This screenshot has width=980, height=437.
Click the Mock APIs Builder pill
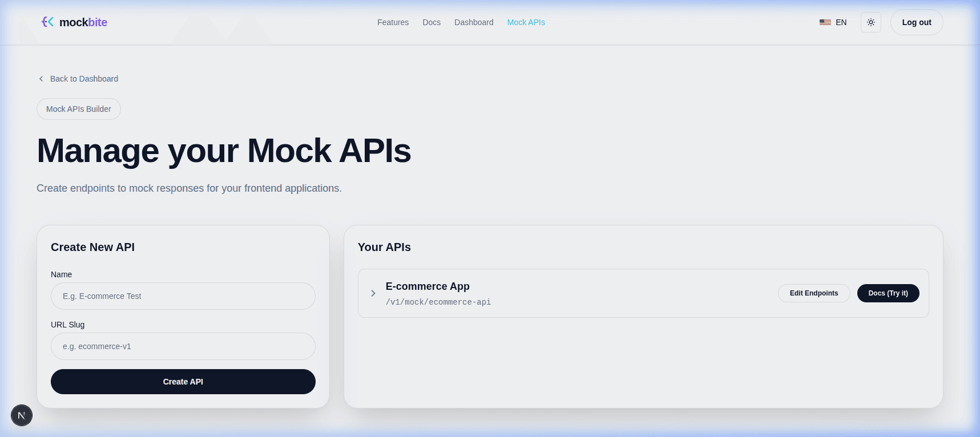(x=79, y=109)
